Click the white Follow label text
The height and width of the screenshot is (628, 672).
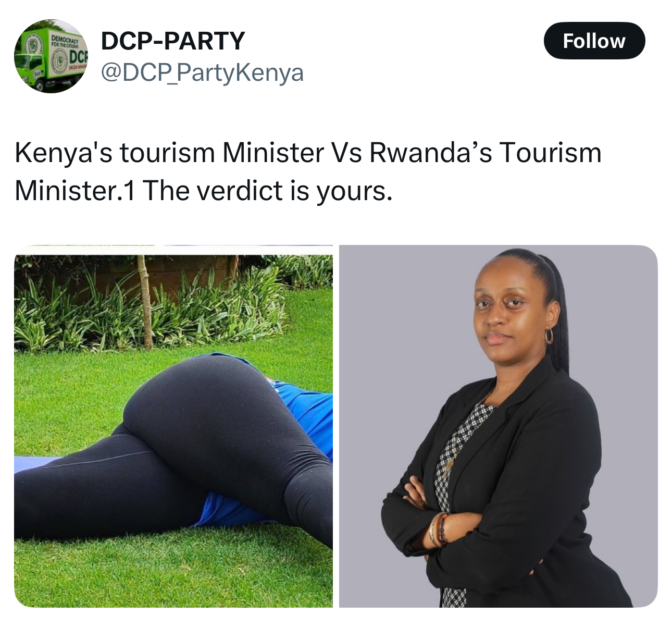point(594,41)
